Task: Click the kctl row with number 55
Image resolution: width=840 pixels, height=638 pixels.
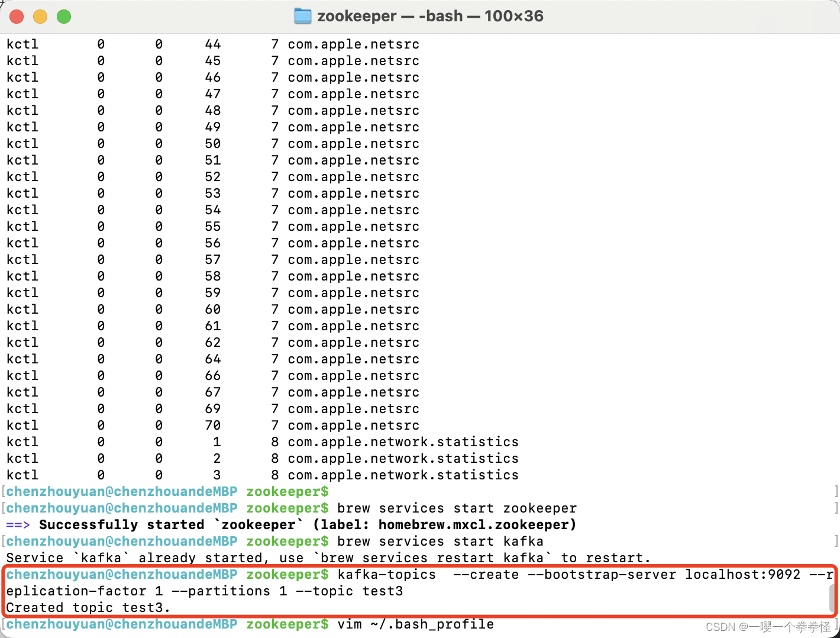Action: pyautogui.click(x=213, y=227)
